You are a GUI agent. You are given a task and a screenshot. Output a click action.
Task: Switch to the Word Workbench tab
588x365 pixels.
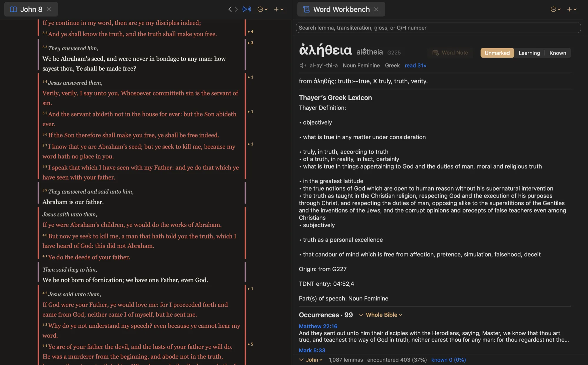pos(341,9)
